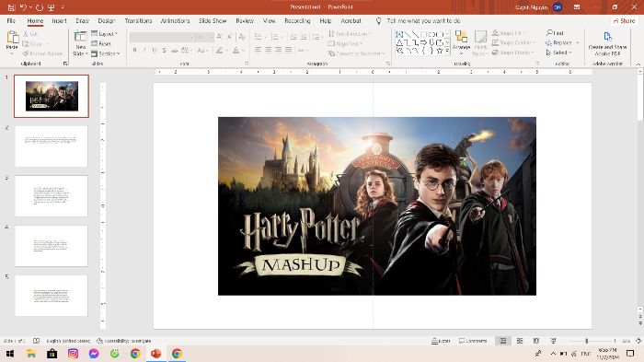The width and height of the screenshot is (644, 362).
Task: Select slide 3 thumbnail
Action: (x=52, y=196)
